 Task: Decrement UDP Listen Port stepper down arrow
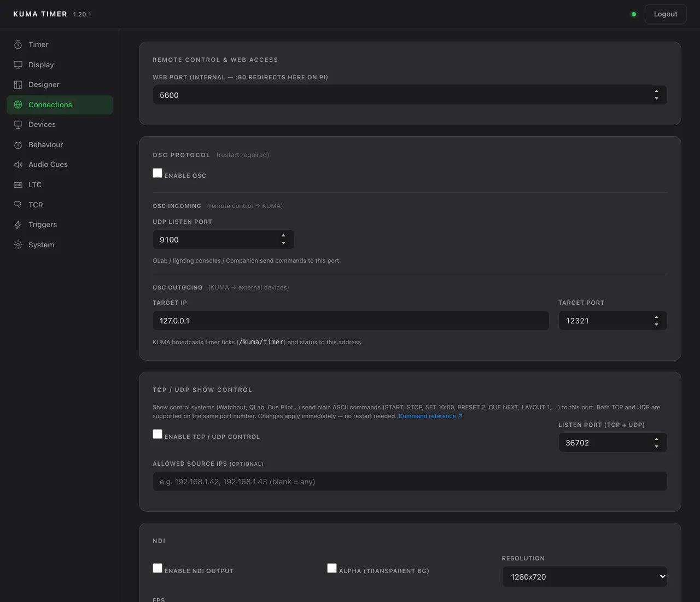[x=283, y=243]
